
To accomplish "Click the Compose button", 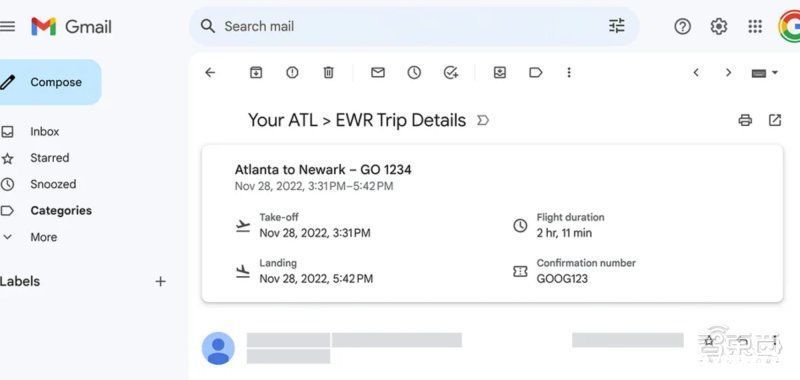I will [x=49, y=82].
